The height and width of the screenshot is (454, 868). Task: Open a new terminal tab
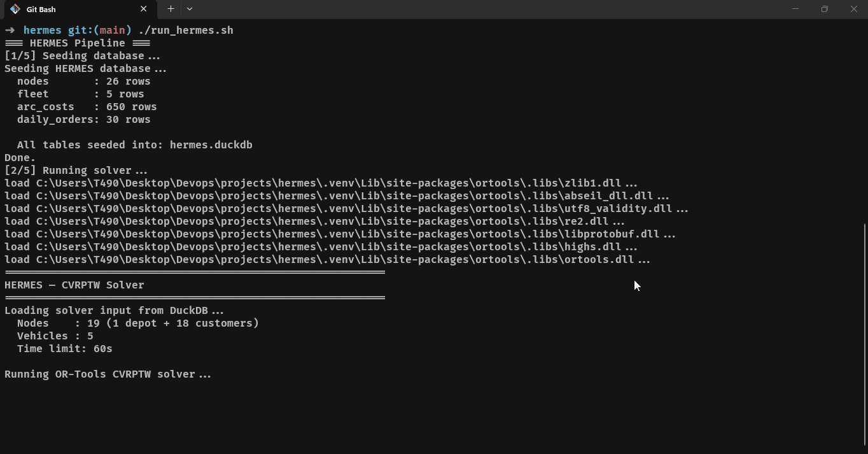(171, 9)
